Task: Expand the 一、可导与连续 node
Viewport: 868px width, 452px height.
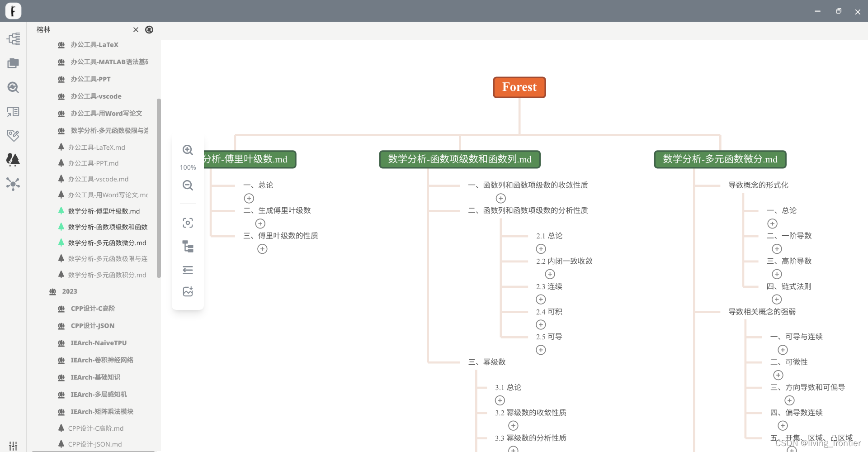Action: (x=783, y=350)
